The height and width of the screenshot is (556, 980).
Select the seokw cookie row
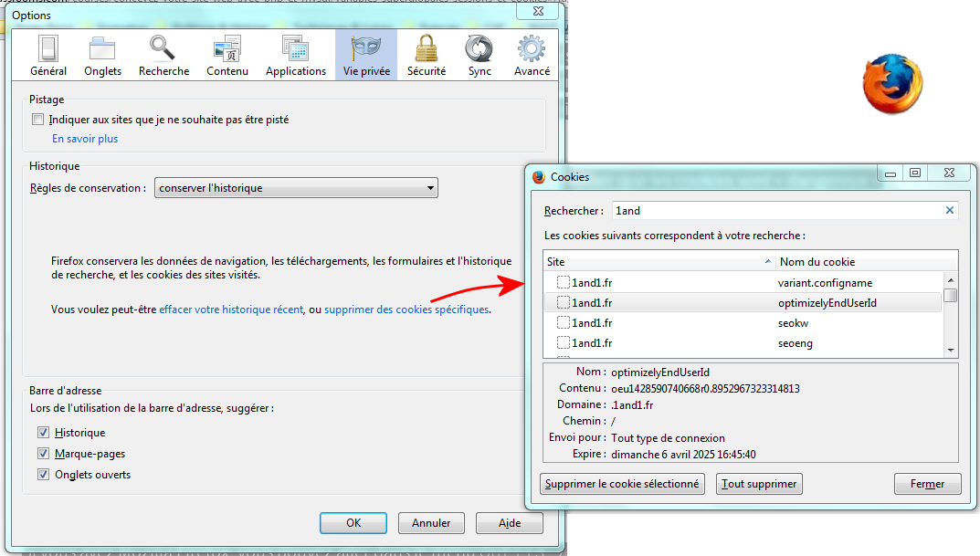tap(743, 323)
